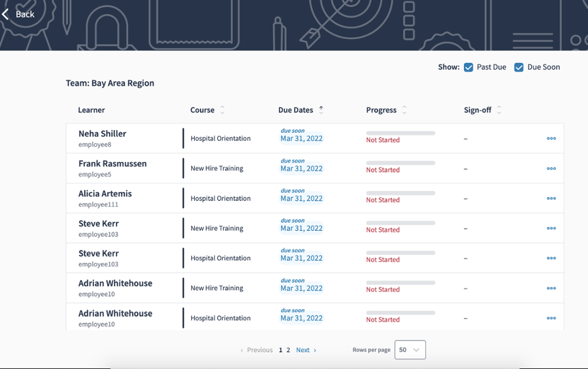The image size is (588, 369).
Task: Sort the table by Sign-off column
Action: pos(499,110)
